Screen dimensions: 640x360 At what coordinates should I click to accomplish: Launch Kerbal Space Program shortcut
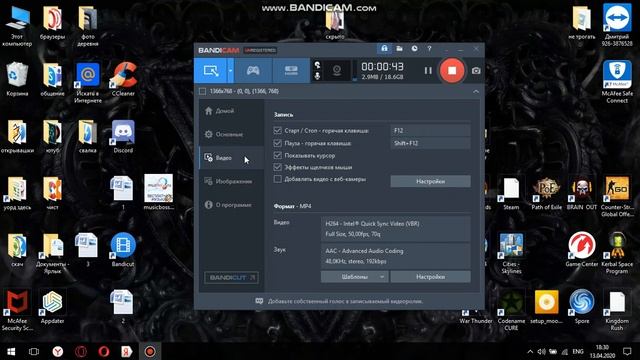coord(617,253)
